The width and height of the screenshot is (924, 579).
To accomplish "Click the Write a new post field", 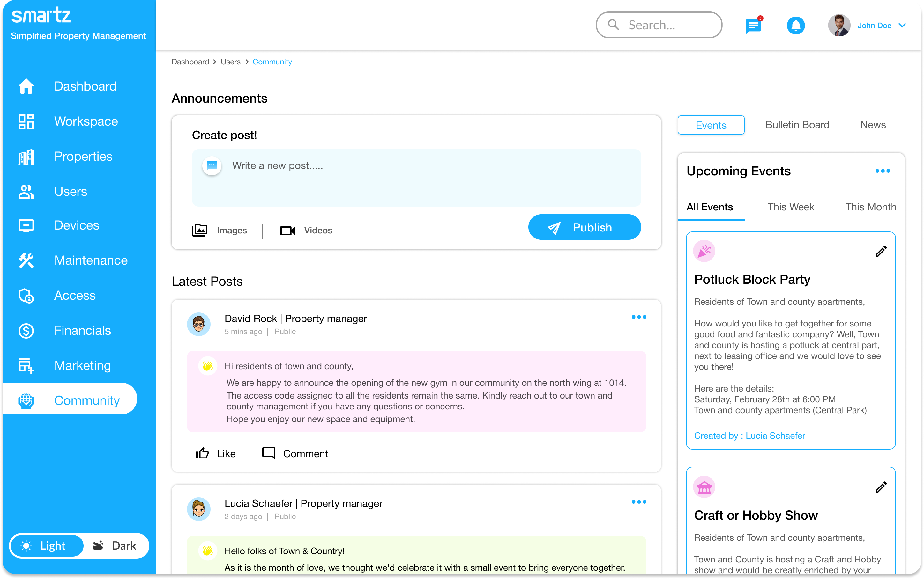I will tap(416, 178).
